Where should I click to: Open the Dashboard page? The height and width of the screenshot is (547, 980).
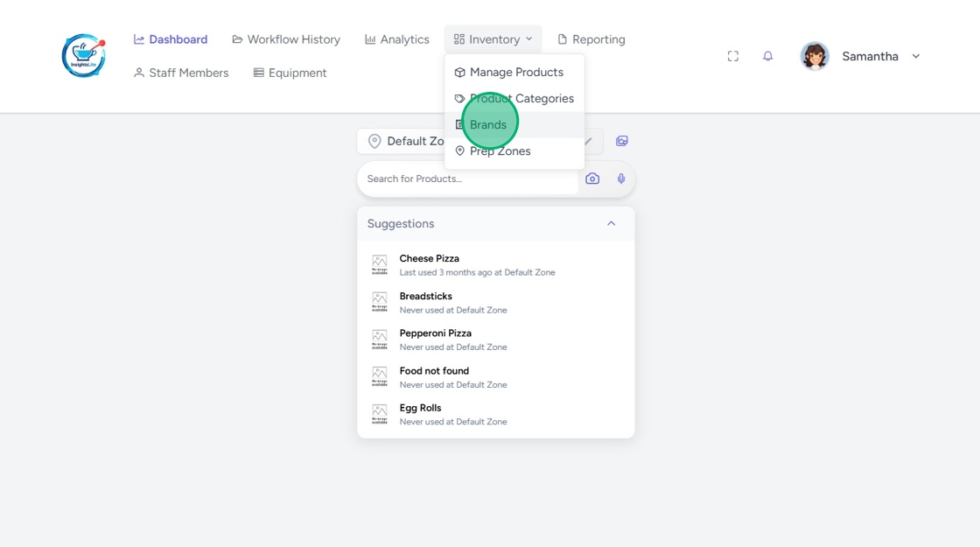tap(171, 39)
